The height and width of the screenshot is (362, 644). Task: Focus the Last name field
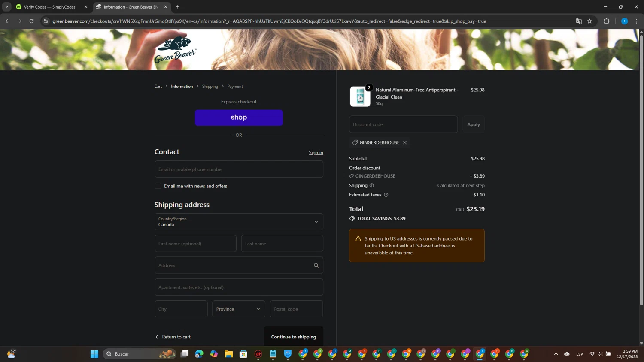coord(282,244)
